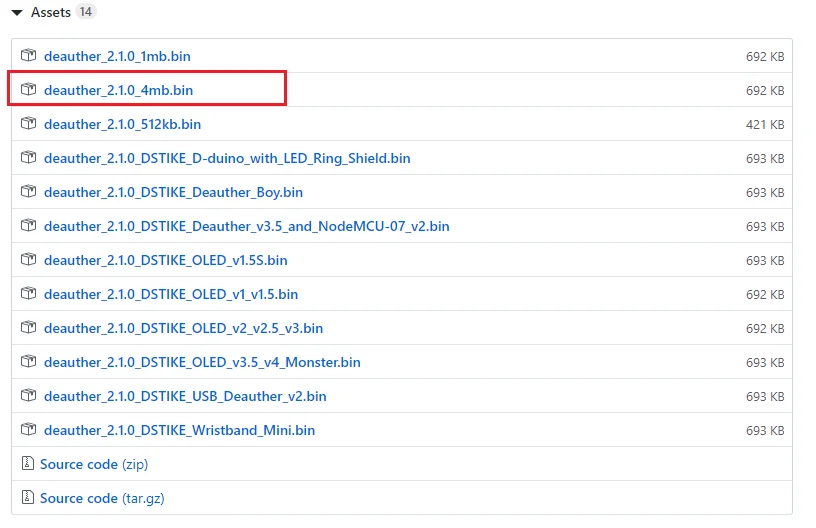Click the 421 KB file size

pyautogui.click(x=765, y=125)
